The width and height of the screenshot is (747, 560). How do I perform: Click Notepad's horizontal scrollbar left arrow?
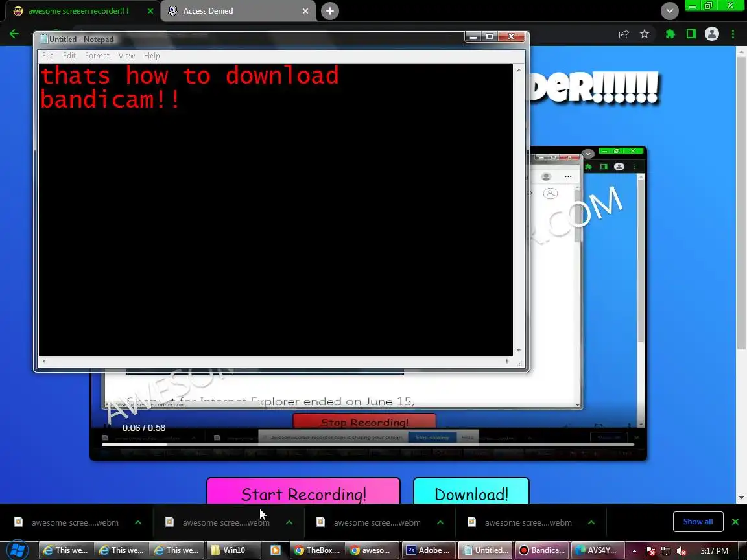click(x=44, y=362)
